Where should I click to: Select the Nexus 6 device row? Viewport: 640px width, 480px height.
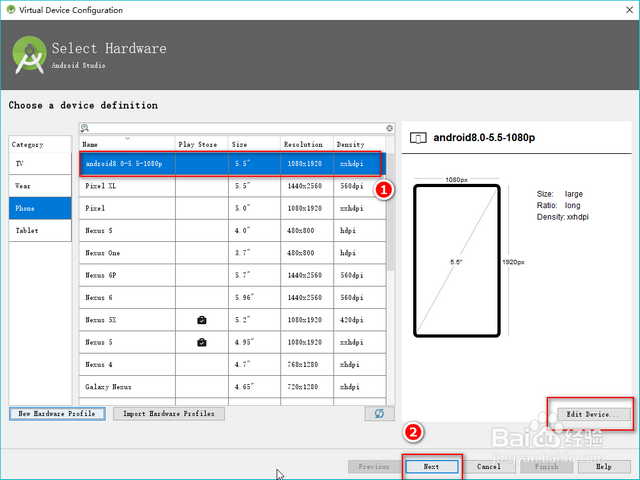[x=232, y=298]
